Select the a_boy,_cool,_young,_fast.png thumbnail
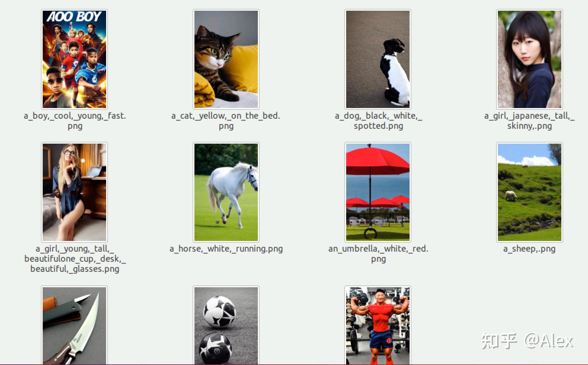Screen dimensions: 588x365 click(x=74, y=59)
